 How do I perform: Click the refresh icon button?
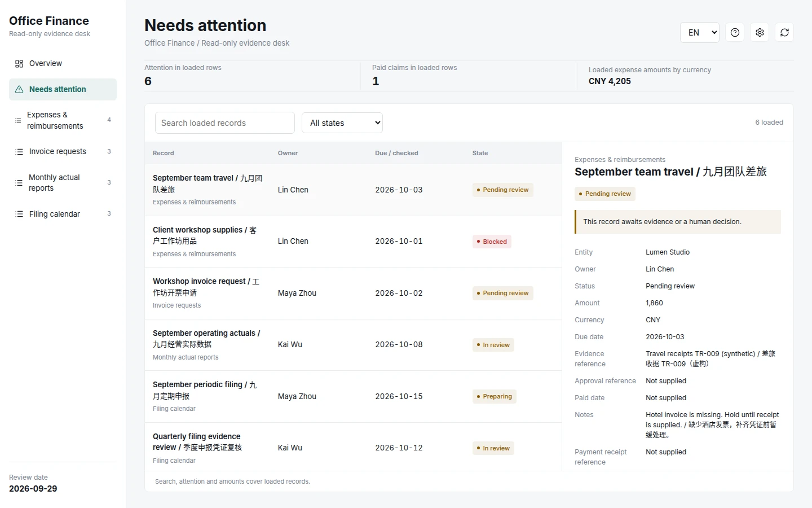point(784,33)
